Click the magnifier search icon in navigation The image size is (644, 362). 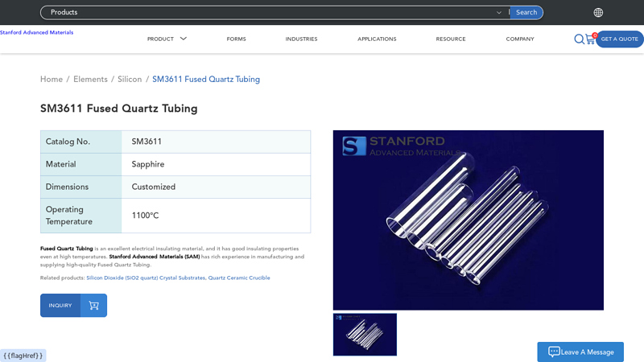tap(579, 39)
